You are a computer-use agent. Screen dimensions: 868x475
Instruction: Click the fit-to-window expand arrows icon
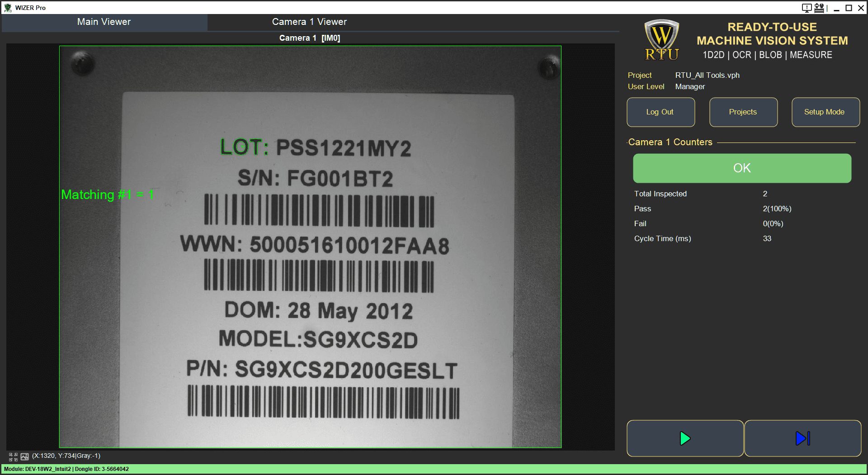[x=13, y=456]
